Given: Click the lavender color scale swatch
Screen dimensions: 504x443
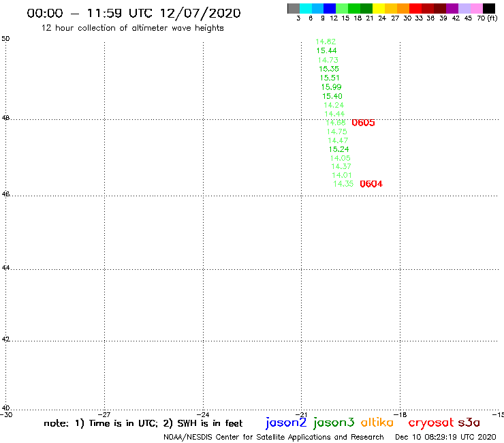Looking at the screenshot, I should click(x=464, y=8).
